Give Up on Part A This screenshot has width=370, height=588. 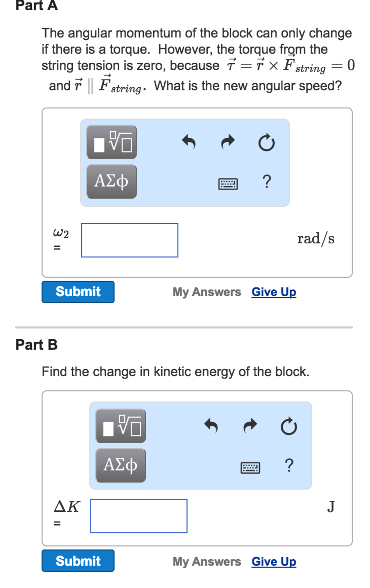273,292
